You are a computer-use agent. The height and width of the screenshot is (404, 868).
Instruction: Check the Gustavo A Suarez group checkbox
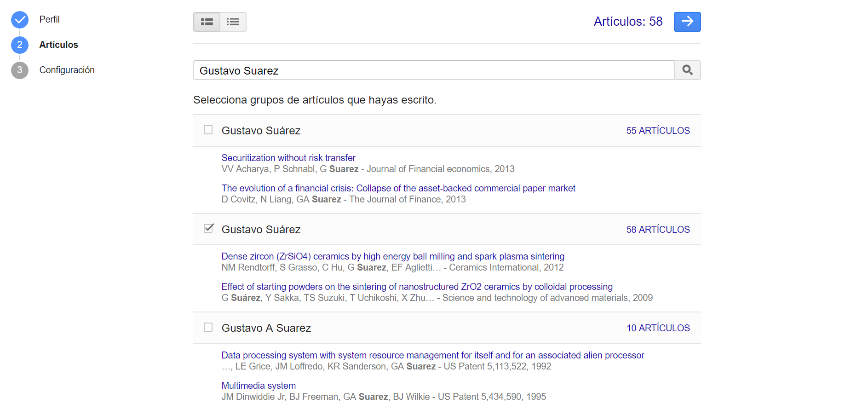pos(208,327)
